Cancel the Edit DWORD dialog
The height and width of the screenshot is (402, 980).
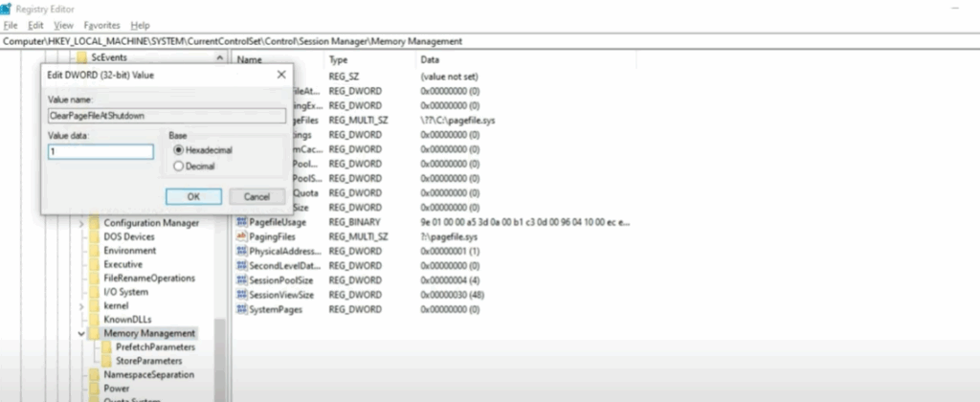click(x=256, y=196)
